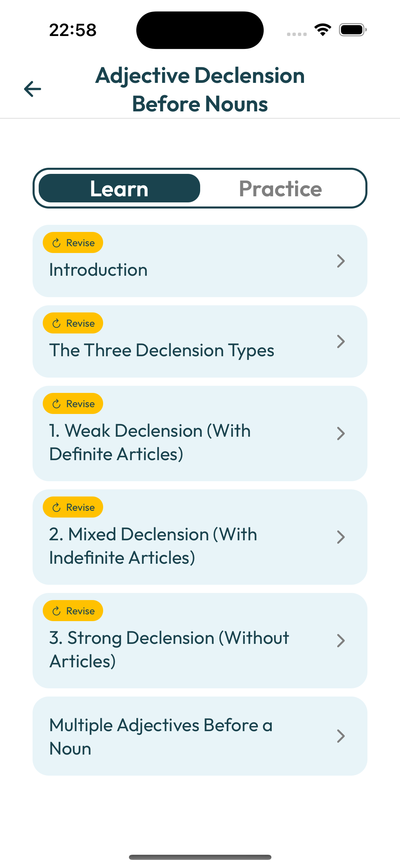Tap the Revise icon on Mixed Declension

point(57,507)
